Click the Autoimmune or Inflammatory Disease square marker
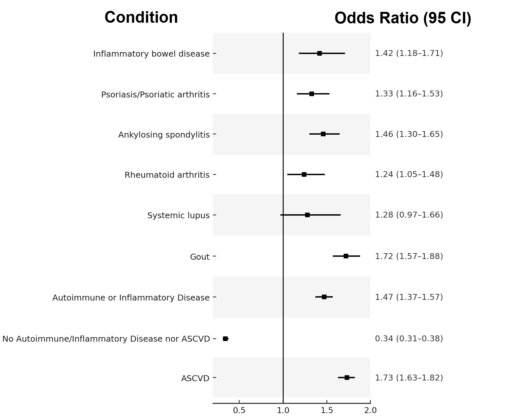Viewport: 512px width, 420px height. click(324, 297)
